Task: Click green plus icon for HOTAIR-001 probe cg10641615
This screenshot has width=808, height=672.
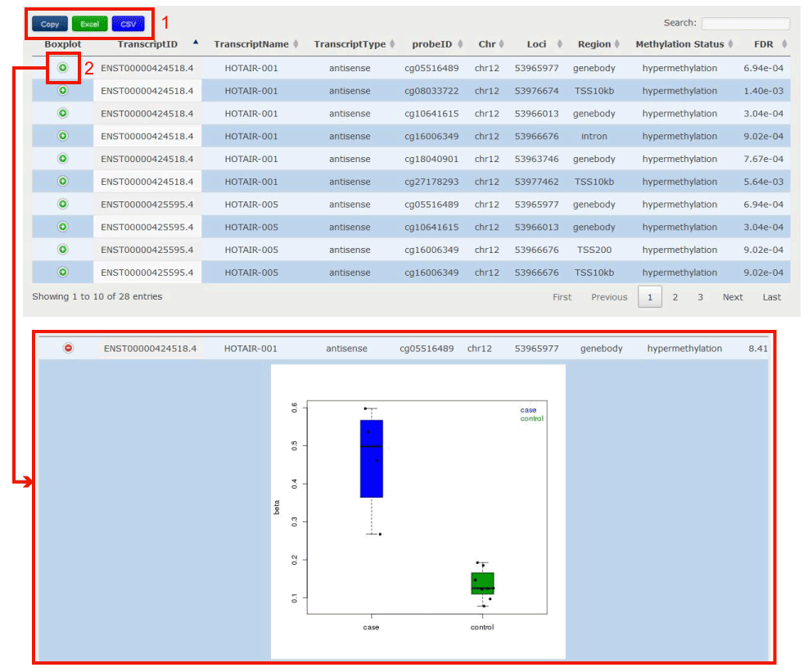Action: coord(63,113)
